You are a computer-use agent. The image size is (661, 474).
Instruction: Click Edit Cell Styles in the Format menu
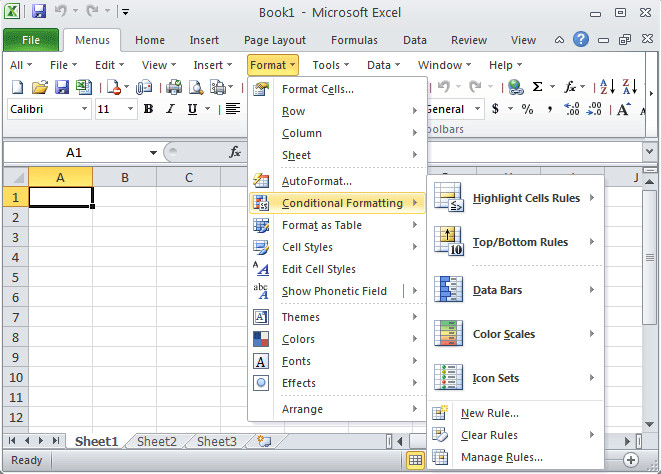click(x=338, y=269)
